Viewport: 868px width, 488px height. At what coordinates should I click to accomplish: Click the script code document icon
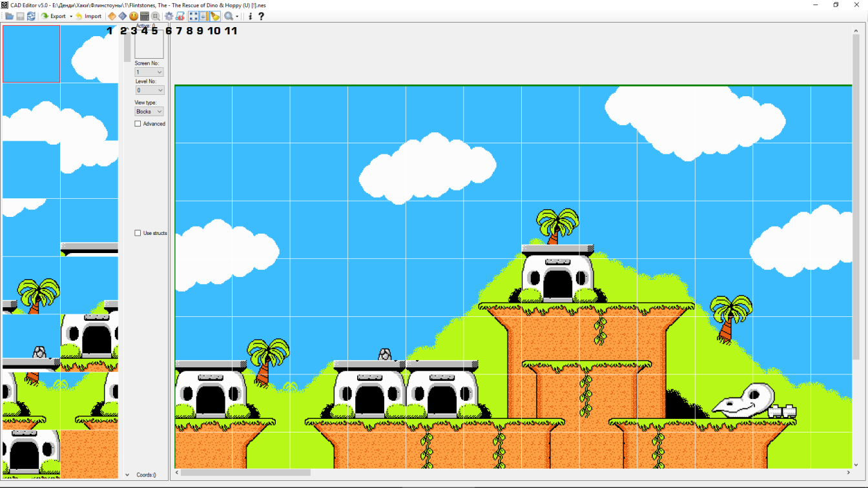[x=180, y=16]
